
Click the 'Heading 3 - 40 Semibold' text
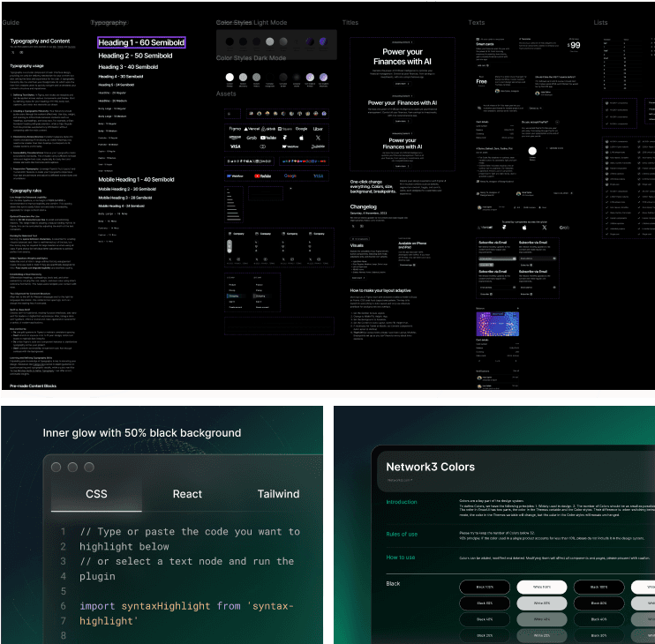[128, 67]
